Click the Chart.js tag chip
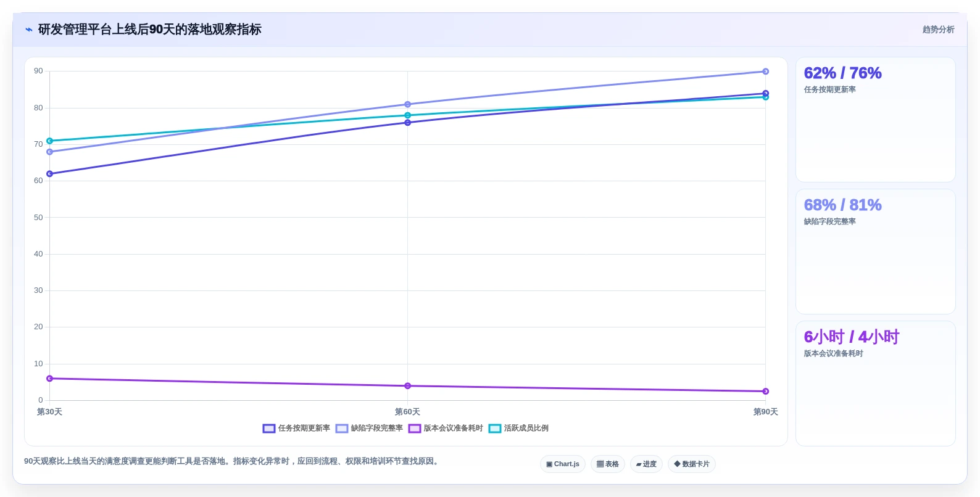 click(563, 464)
